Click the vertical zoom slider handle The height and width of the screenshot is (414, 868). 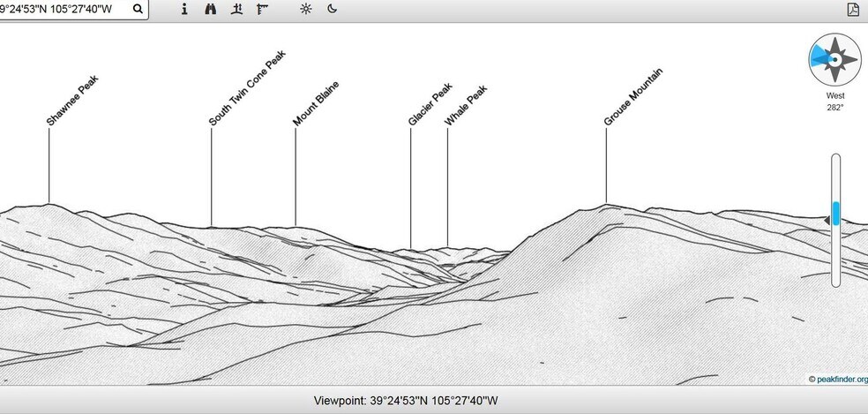point(836,213)
